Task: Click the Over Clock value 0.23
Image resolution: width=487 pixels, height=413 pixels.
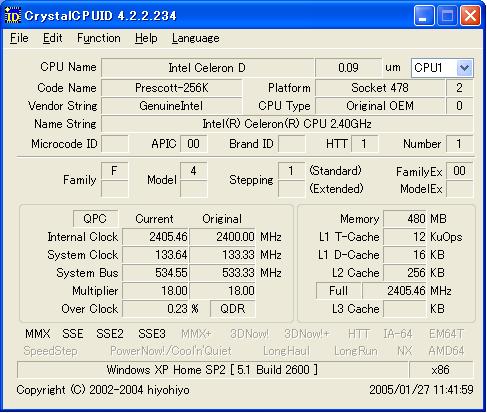Action: (x=155, y=309)
